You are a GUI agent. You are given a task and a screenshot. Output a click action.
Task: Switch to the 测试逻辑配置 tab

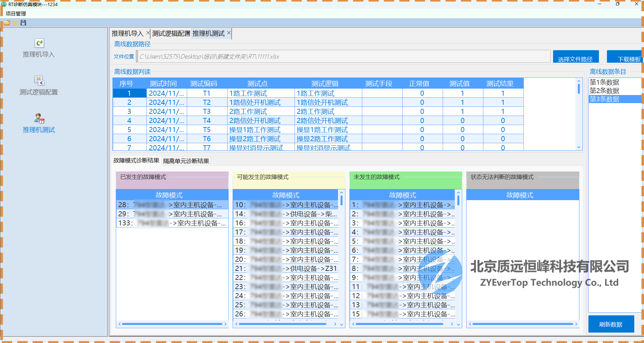pos(171,33)
